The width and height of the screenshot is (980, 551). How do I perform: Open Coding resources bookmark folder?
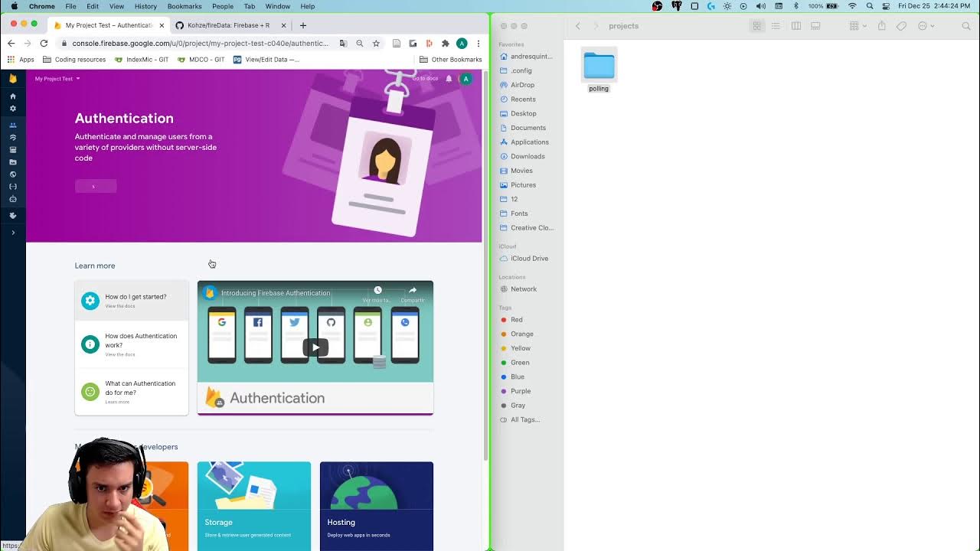(x=74, y=59)
